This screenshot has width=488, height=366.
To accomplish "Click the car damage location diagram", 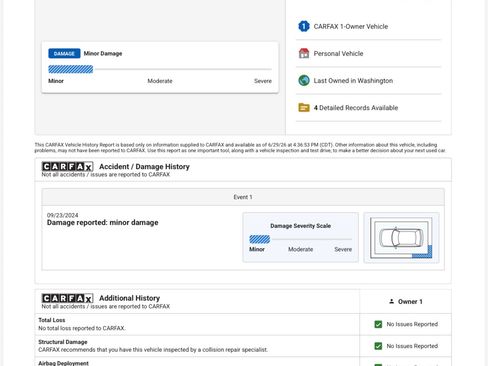I will [401, 238].
